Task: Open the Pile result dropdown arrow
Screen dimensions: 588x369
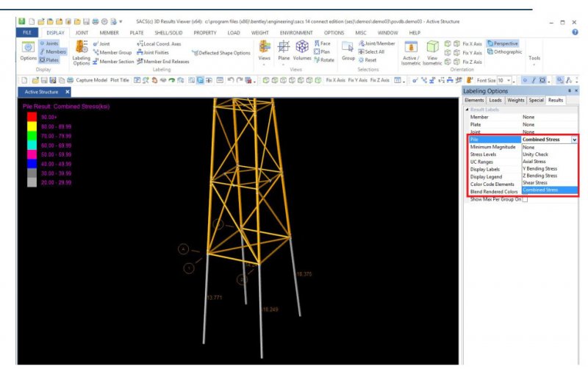Action: click(x=574, y=140)
